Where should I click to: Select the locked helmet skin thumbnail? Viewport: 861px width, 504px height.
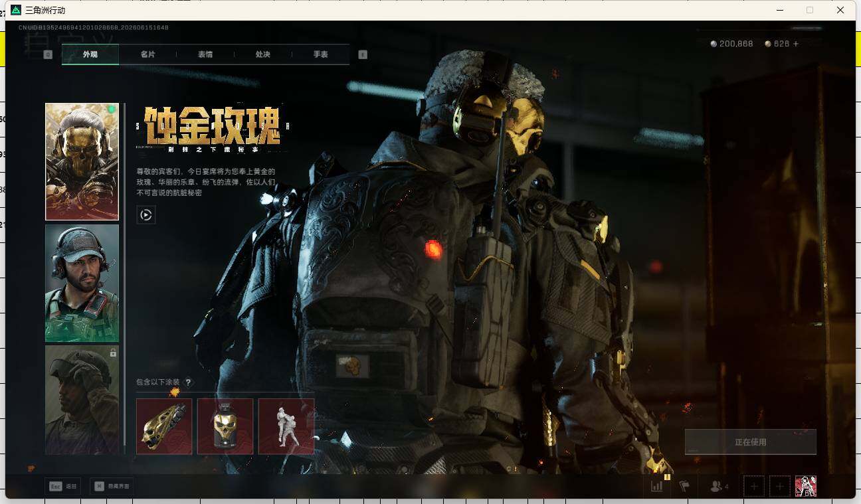(x=82, y=400)
